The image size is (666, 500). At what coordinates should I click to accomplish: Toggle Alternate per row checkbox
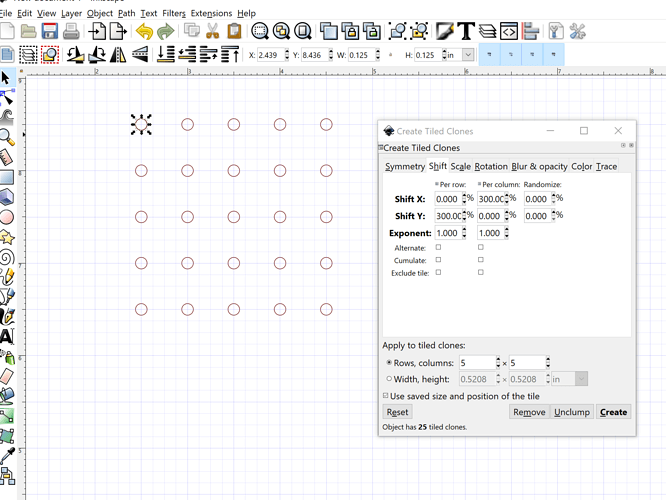438,247
